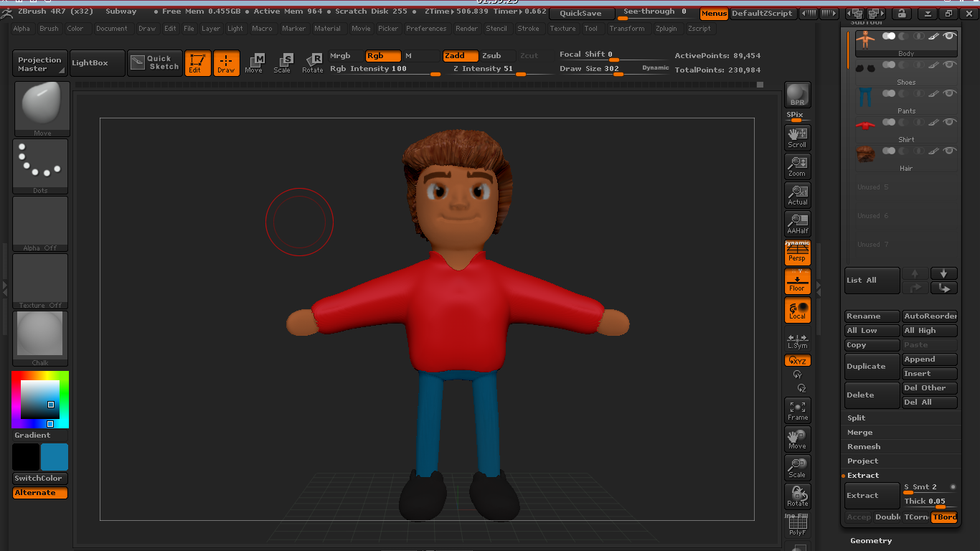Select the Shirt subtool thumbnail
The height and width of the screenshot is (551, 980).
(866, 126)
